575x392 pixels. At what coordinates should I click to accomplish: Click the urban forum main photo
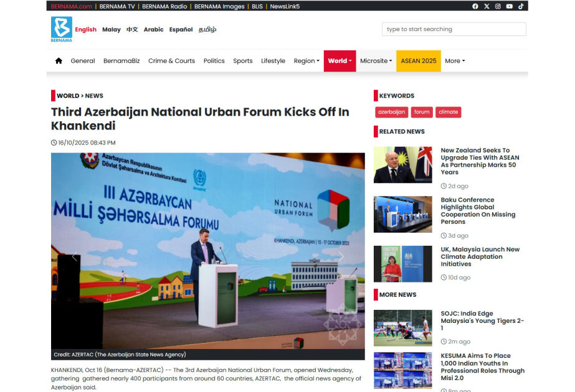[x=208, y=251]
